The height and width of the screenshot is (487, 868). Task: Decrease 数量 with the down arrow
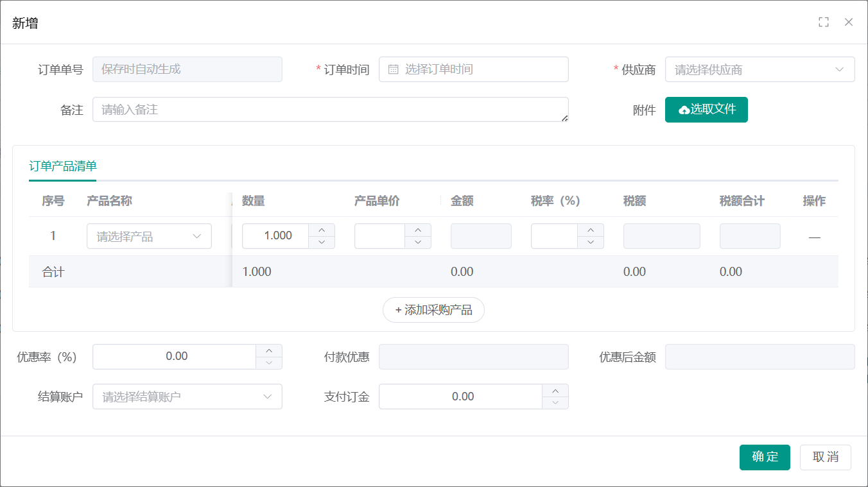322,243
